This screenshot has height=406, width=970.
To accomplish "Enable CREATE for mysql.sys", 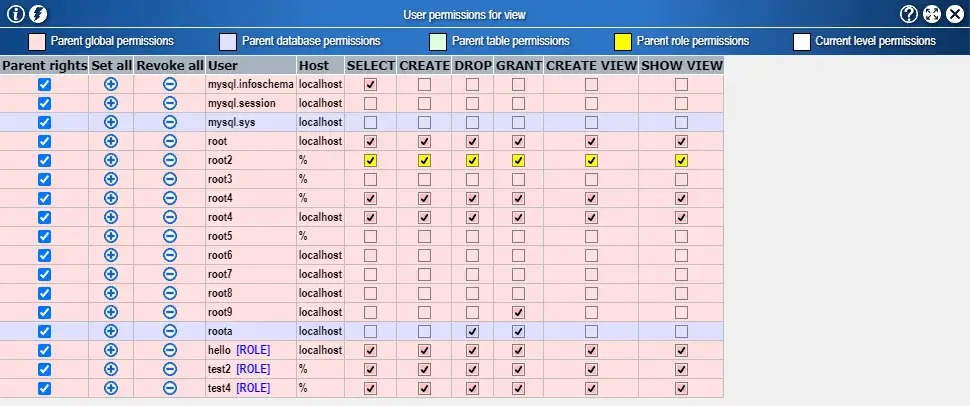I will [424, 123].
